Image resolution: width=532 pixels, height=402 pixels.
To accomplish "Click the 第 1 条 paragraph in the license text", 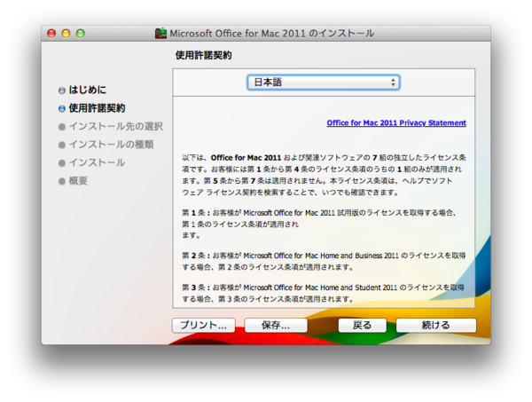I will click(x=319, y=224).
